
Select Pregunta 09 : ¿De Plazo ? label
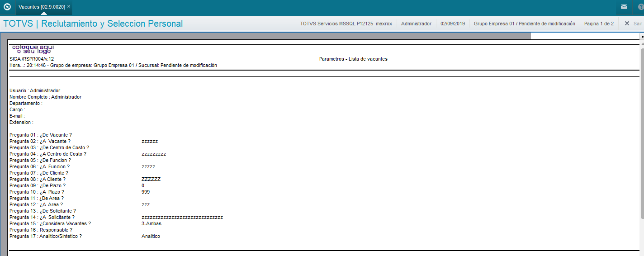[x=38, y=186]
